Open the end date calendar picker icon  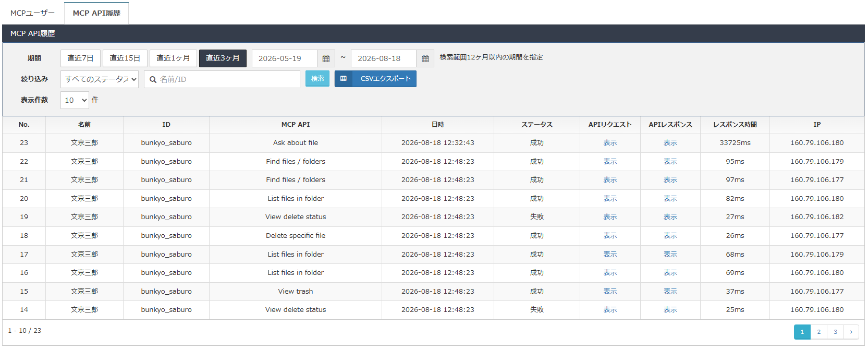425,58
